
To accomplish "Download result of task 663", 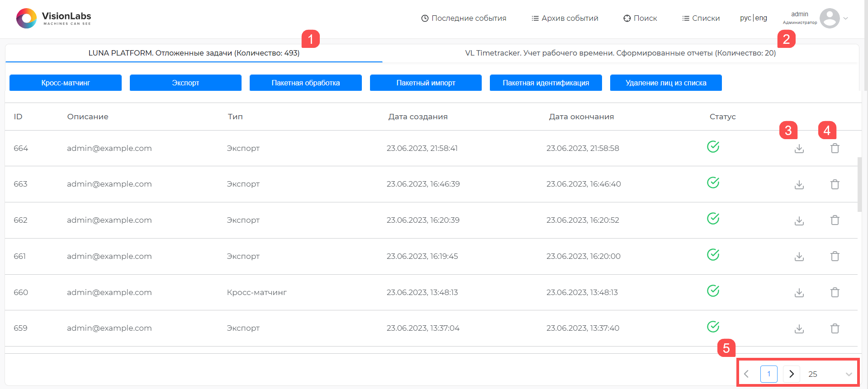I will coord(799,185).
